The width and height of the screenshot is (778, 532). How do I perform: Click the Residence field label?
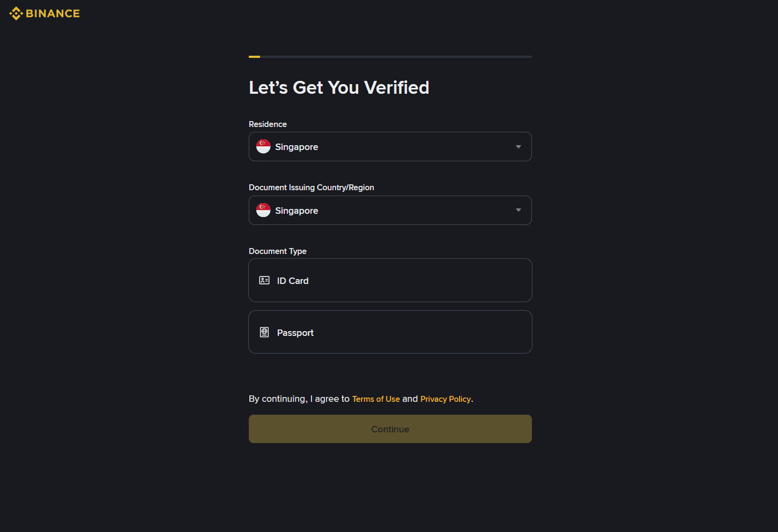pyautogui.click(x=268, y=124)
